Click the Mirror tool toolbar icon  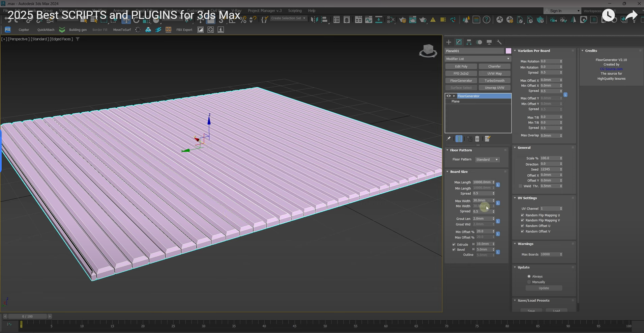(314, 20)
